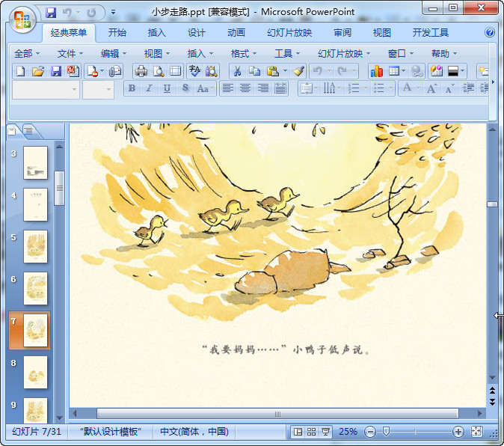Create a new blank presentation icon
Screen dimensions: 504x446
point(21,71)
